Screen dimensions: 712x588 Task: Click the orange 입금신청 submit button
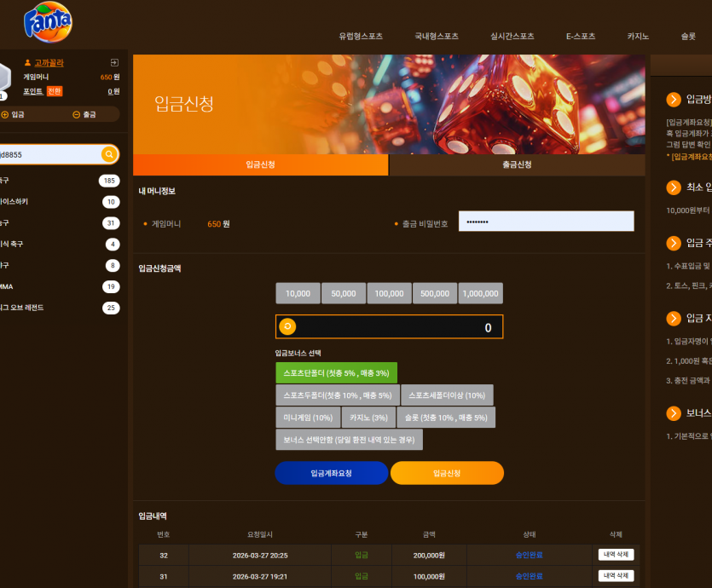[448, 473]
